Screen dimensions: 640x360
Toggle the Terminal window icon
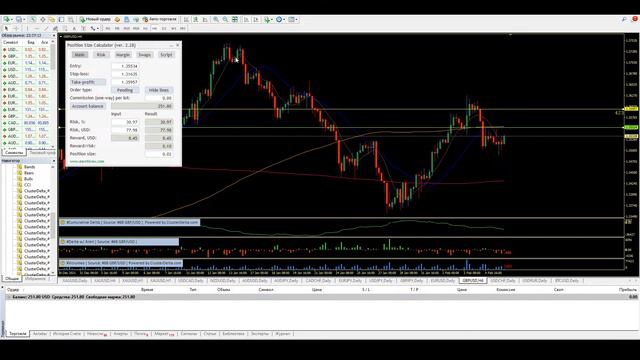61,19
